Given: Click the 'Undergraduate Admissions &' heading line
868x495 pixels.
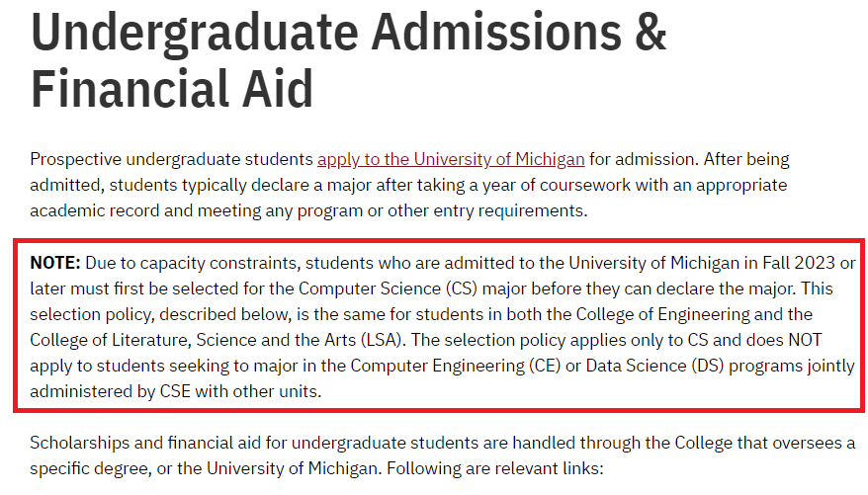Looking at the screenshot, I should 349,33.
